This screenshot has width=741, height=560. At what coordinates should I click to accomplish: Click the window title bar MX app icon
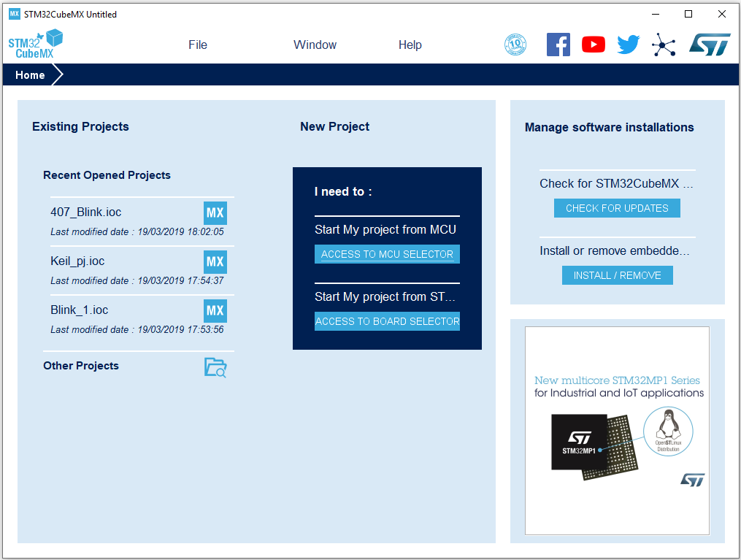point(15,14)
